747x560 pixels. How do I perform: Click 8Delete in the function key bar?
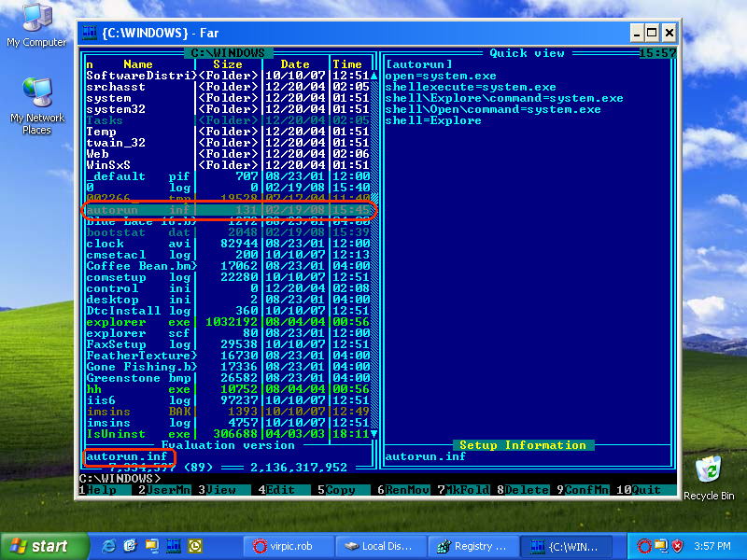point(523,490)
